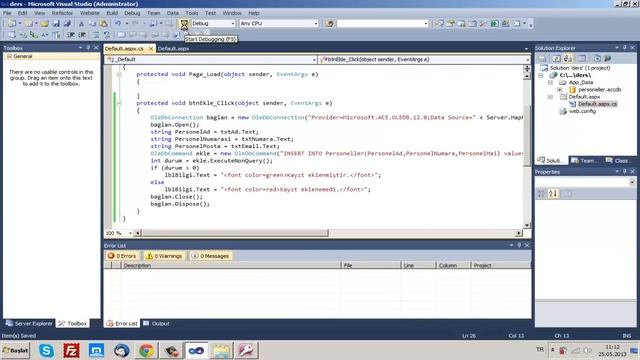640x360 pixels.
Task: Click View Code icon in Solution Explorer toolbar
Action: tap(582, 58)
